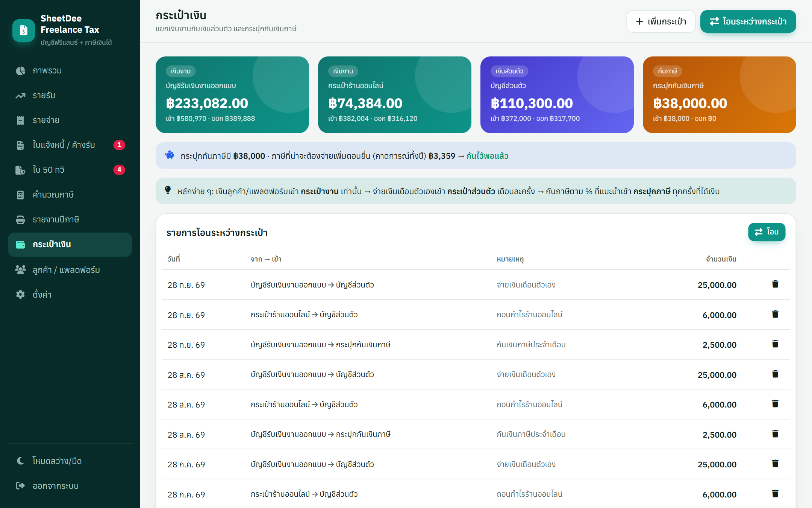Click the red badge 1 beside ใบแจ้งหนี้

119,145
